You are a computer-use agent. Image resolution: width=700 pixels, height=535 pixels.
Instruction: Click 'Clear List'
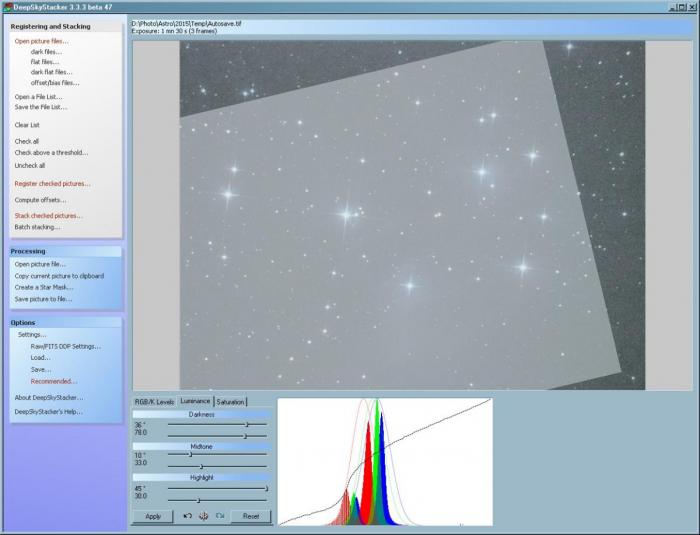coord(27,125)
